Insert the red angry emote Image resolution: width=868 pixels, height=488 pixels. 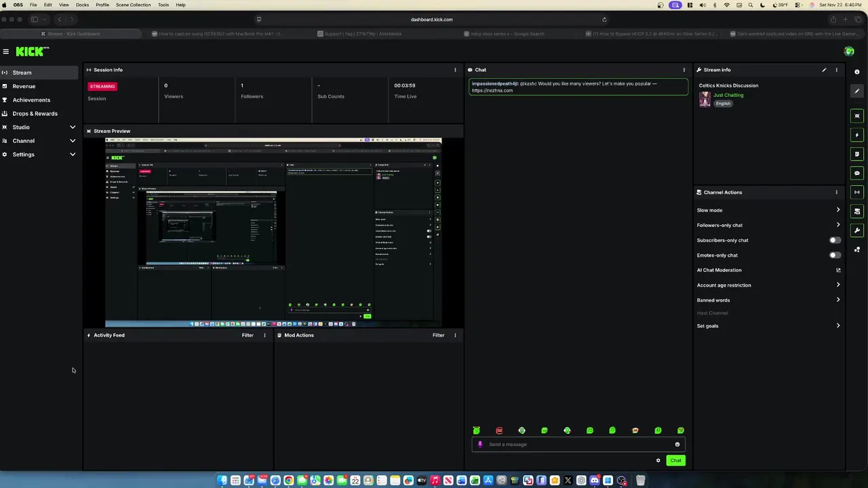coord(499,430)
